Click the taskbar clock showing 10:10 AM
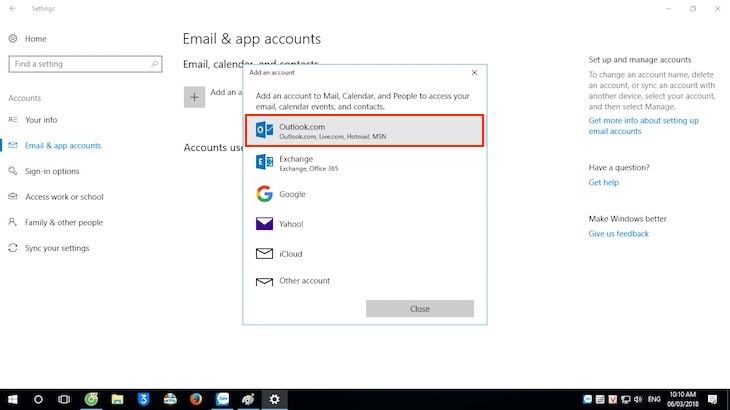The height and width of the screenshot is (410, 730). 683,399
